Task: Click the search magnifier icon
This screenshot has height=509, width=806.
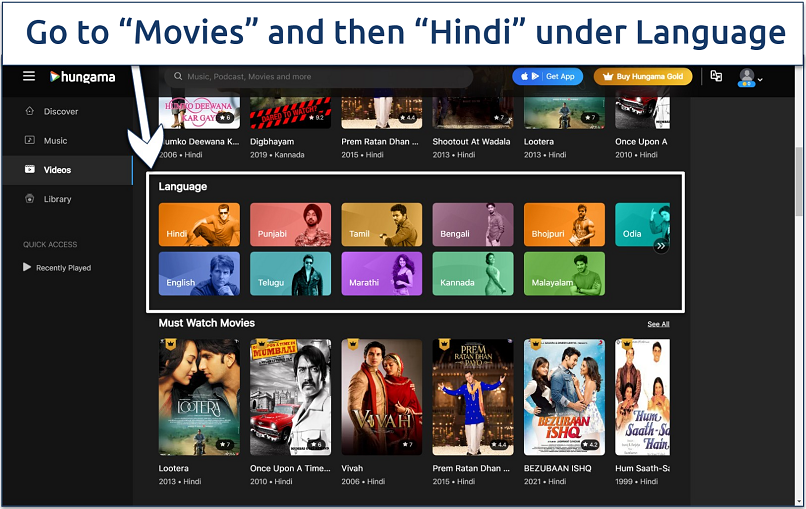Action: (x=178, y=76)
